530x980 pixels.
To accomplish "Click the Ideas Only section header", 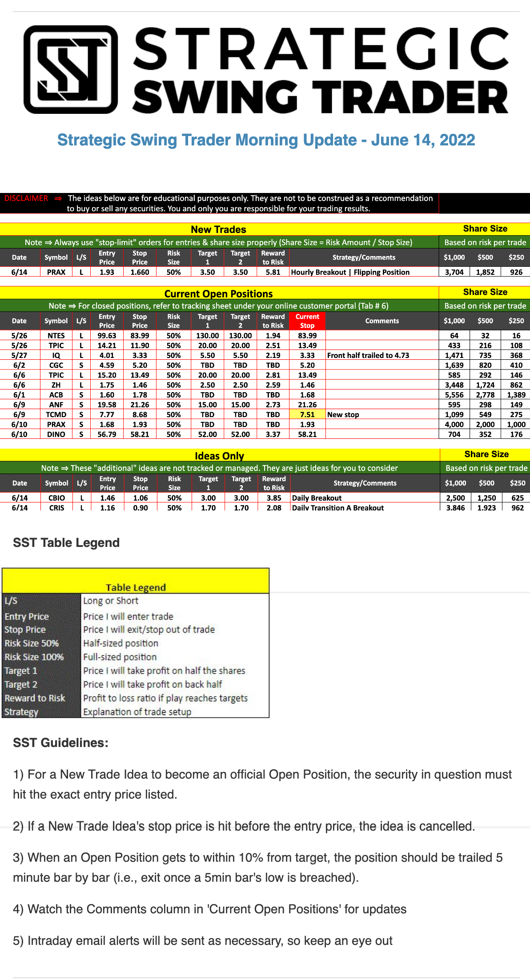I will click(219, 456).
